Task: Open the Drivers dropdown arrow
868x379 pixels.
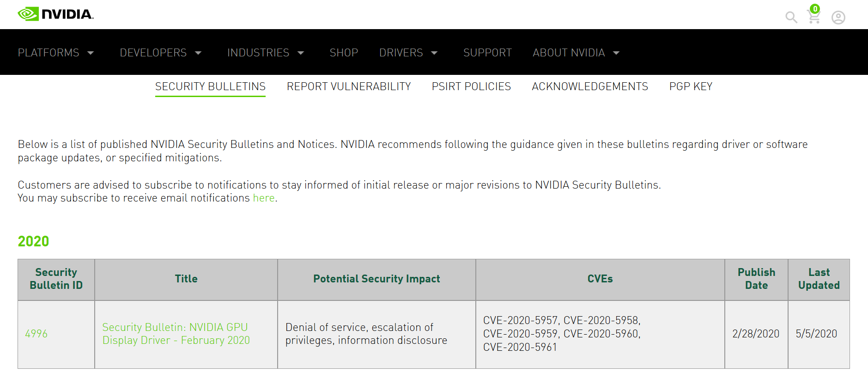Action: [x=434, y=53]
